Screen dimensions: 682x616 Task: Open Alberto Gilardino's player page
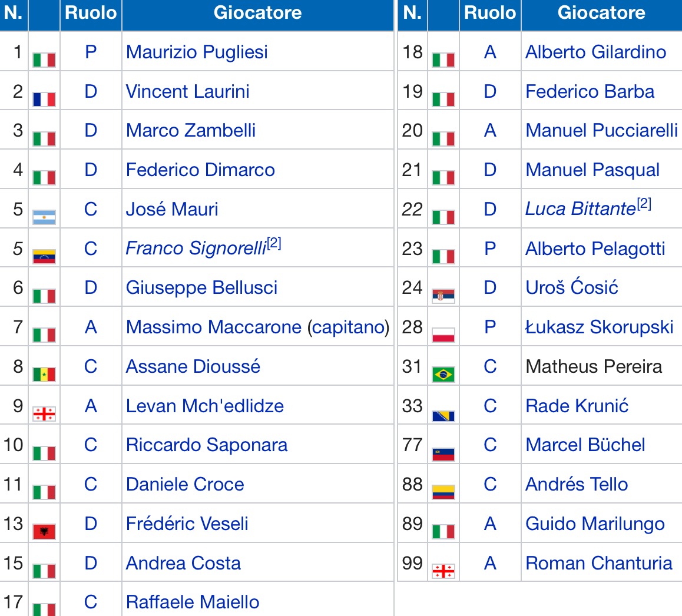(x=595, y=52)
